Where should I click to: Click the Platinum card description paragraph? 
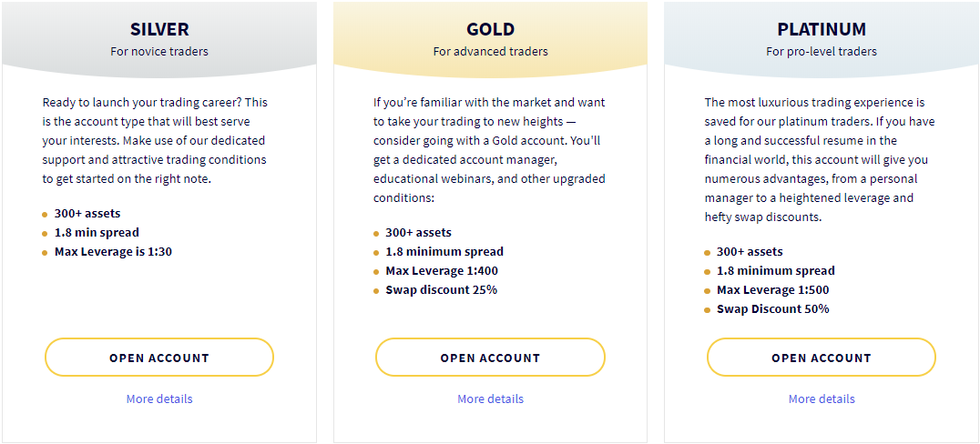pos(820,159)
